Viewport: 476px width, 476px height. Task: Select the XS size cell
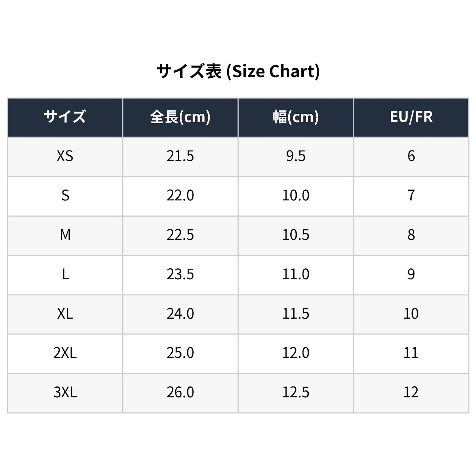click(x=65, y=156)
